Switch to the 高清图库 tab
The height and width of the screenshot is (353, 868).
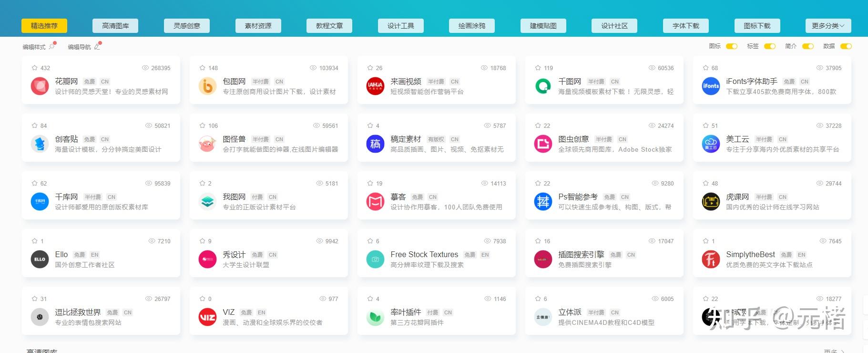coord(115,26)
